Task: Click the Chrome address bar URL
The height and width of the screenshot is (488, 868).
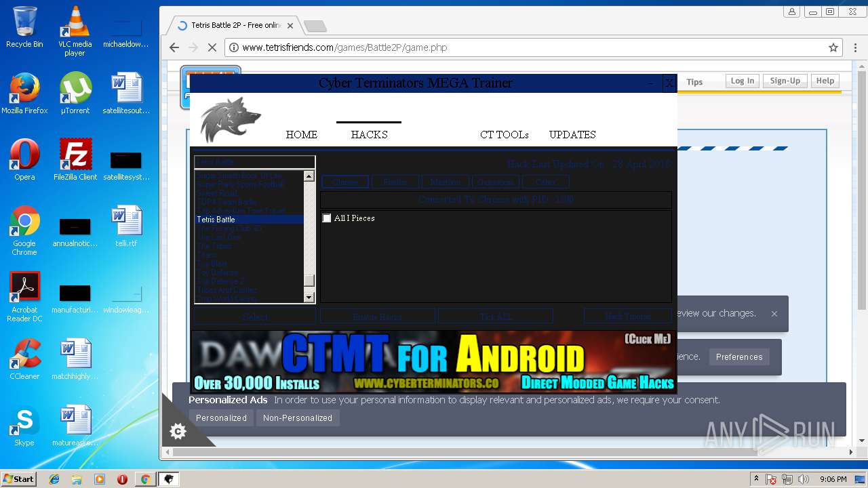Action: coord(344,47)
